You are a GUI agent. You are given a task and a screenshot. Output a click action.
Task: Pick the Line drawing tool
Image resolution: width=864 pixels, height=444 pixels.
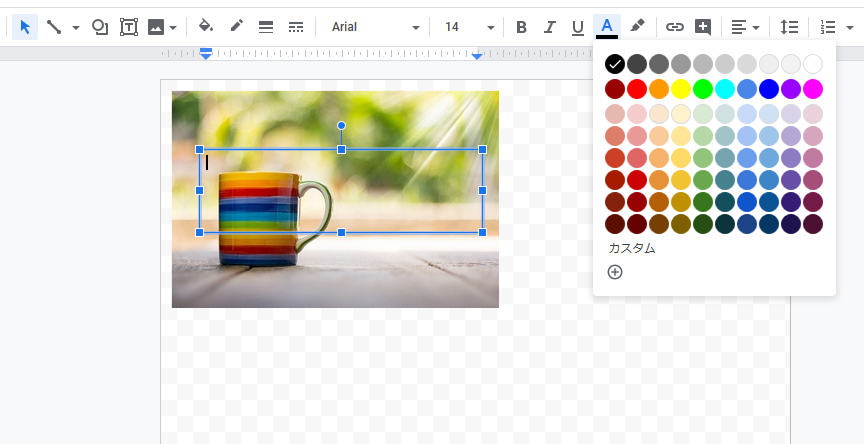(53, 27)
